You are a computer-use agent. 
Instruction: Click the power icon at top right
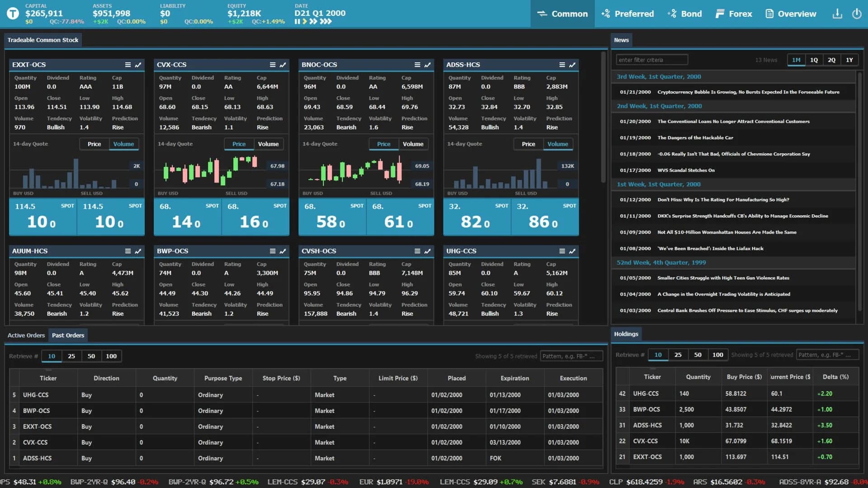[857, 14]
